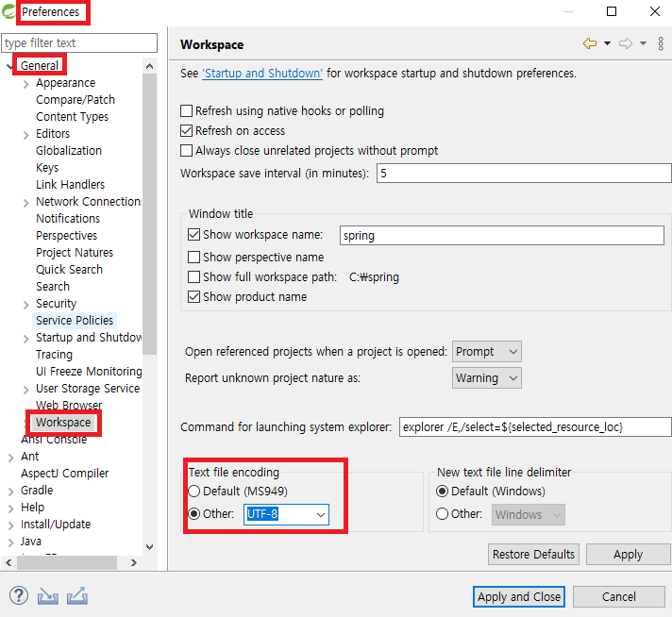Expand the Help node

[x=11, y=509]
